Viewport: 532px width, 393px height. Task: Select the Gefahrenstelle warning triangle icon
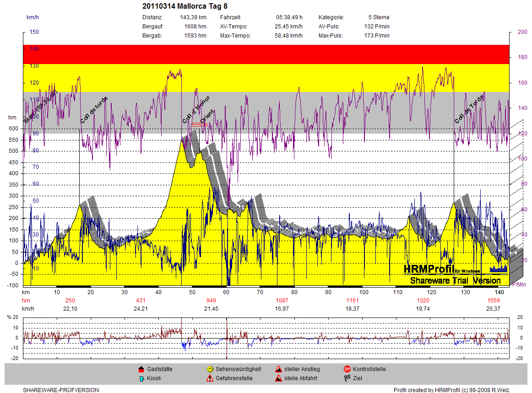tap(210, 378)
